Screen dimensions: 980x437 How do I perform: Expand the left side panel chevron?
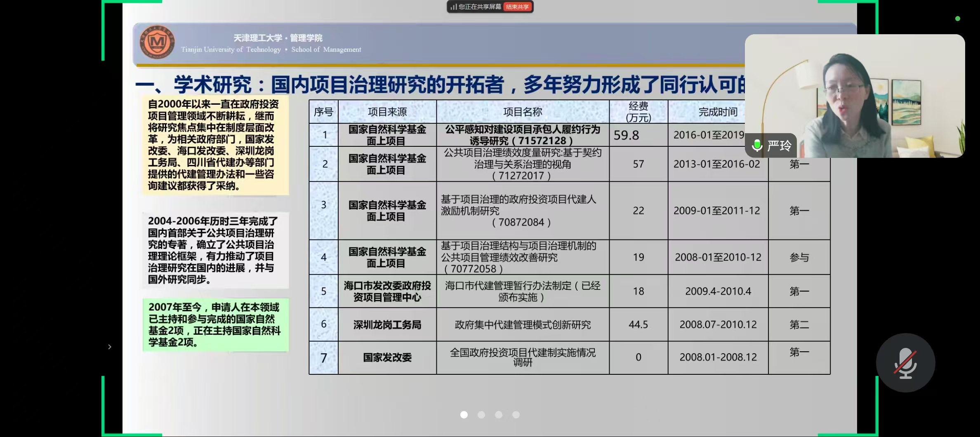[110, 347]
